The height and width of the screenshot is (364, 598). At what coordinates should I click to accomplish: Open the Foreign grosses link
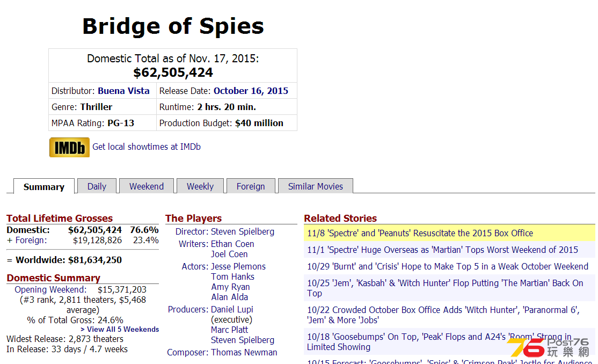[x=31, y=241]
